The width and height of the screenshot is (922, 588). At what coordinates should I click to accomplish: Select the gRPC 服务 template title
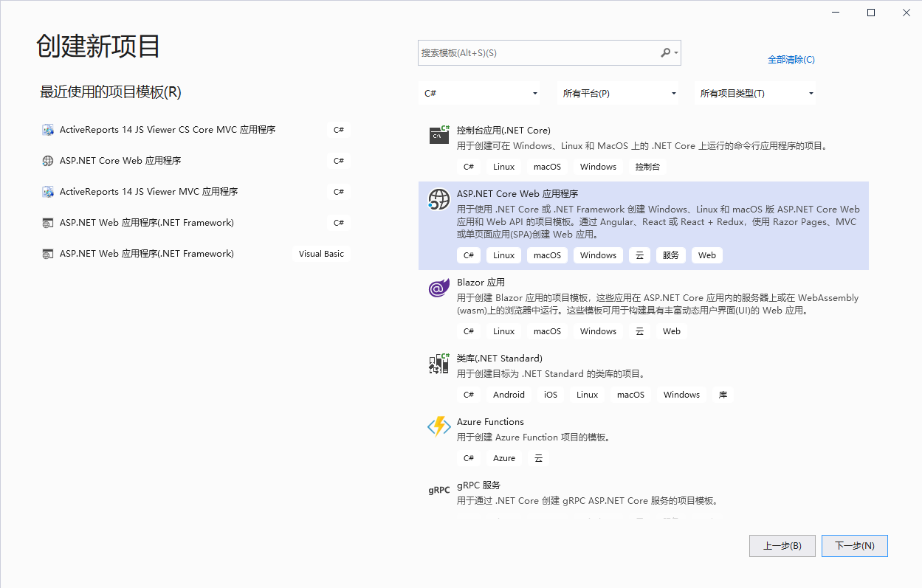(478, 485)
